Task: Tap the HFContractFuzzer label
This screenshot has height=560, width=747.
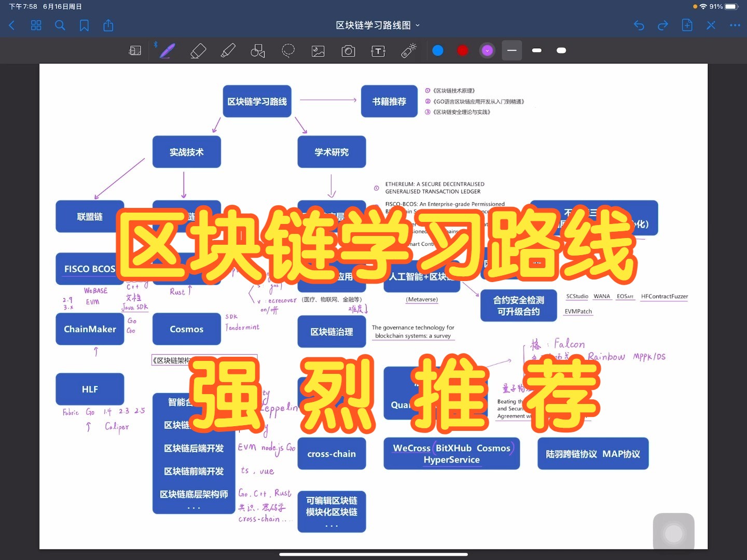Action: click(665, 297)
